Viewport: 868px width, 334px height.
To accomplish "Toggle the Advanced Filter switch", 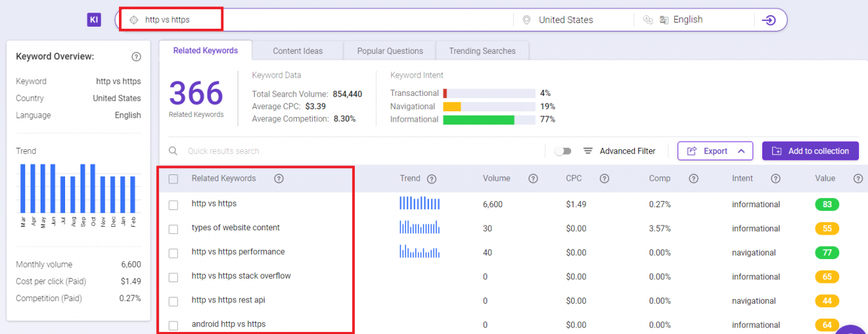I will tap(563, 151).
